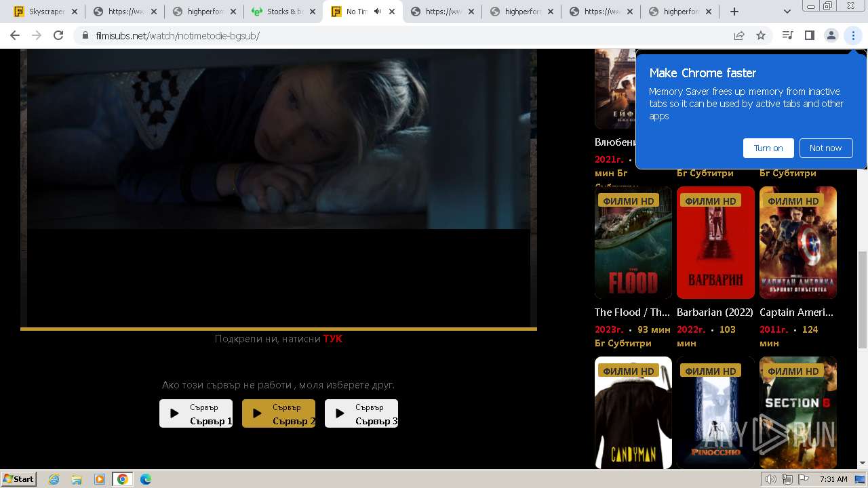Click Chrome icon in taskbar

point(123,479)
